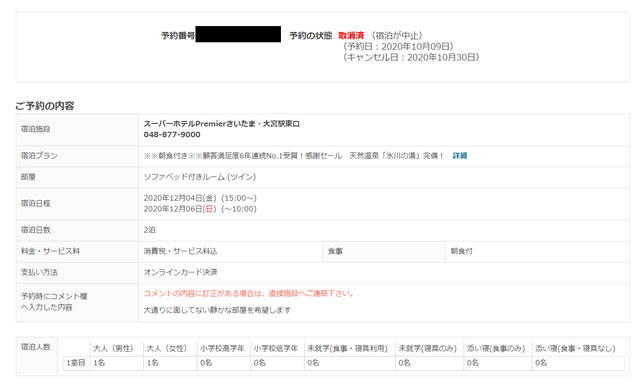Click the 宿泊施設 row label

point(36,129)
